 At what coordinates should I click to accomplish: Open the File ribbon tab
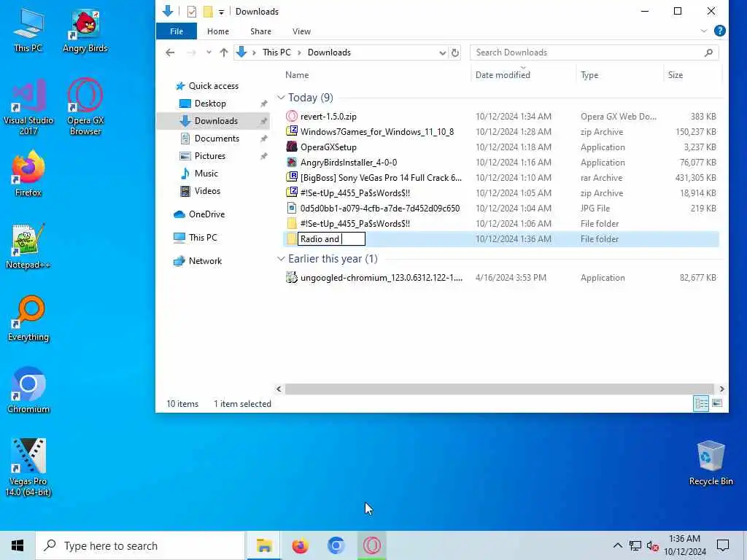click(177, 31)
